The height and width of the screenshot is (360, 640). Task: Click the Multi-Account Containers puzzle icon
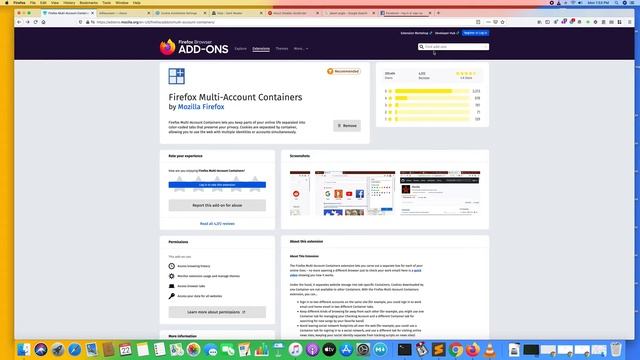click(x=176, y=76)
